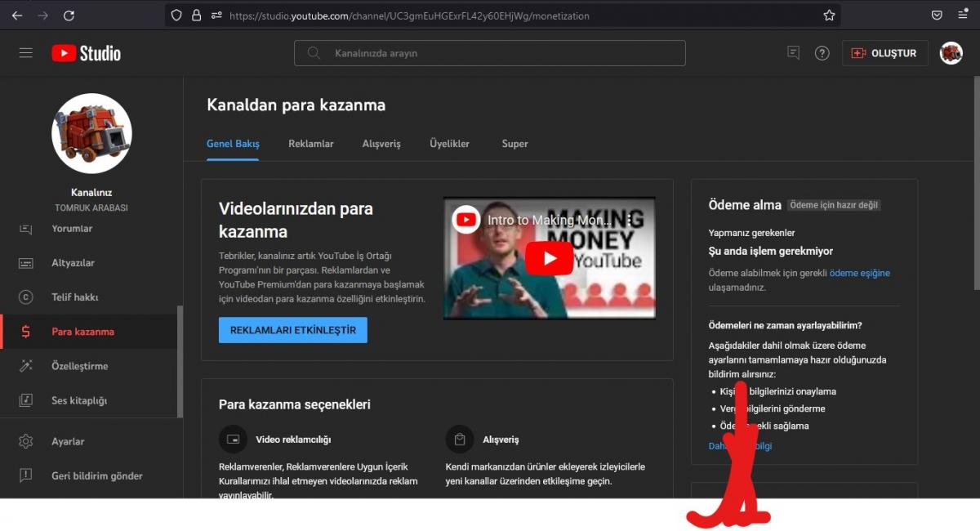Switch to the Reklamlar tab
This screenshot has width=980, height=531.
pos(311,144)
